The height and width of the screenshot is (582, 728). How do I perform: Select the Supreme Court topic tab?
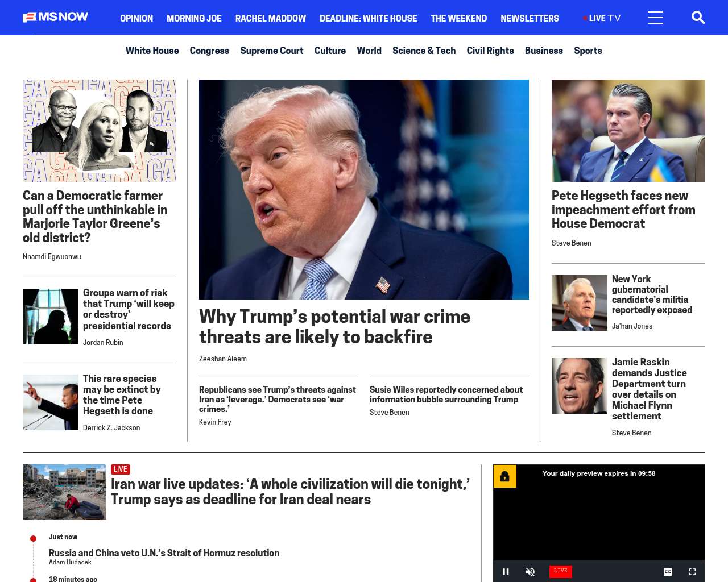click(x=272, y=51)
